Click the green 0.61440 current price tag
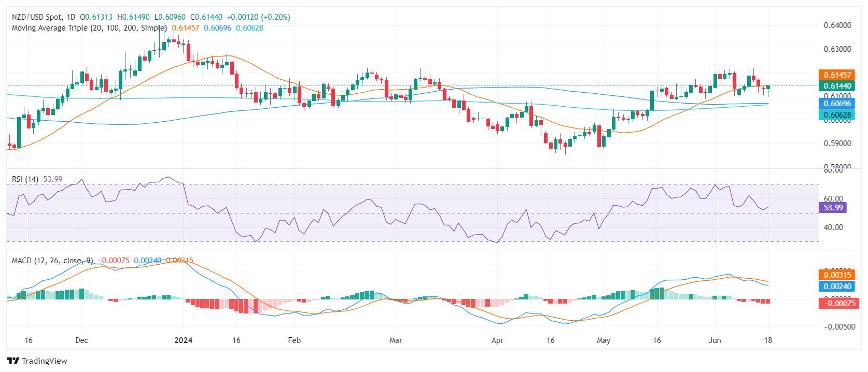 point(837,86)
